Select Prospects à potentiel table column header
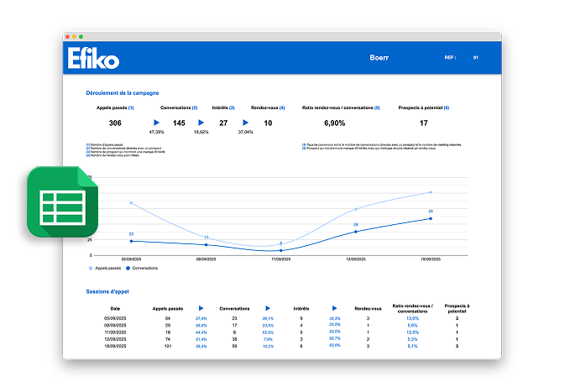 click(457, 308)
